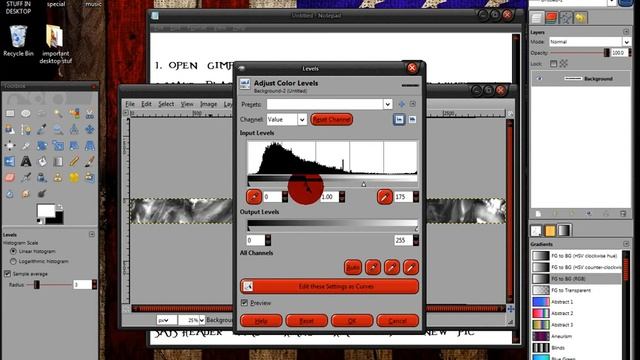The width and height of the screenshot is (640, 360).
Task: Select the Pencil tool
Action: point(74,161)
